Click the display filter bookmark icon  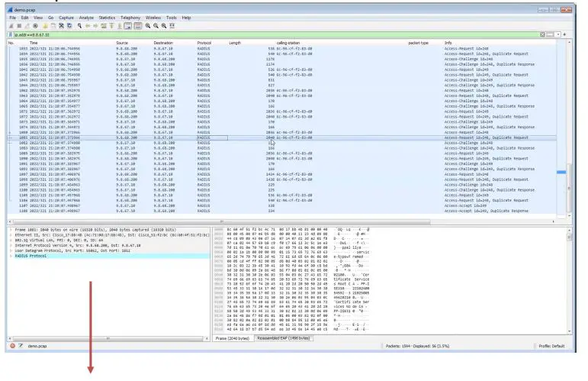pos(11,34)
